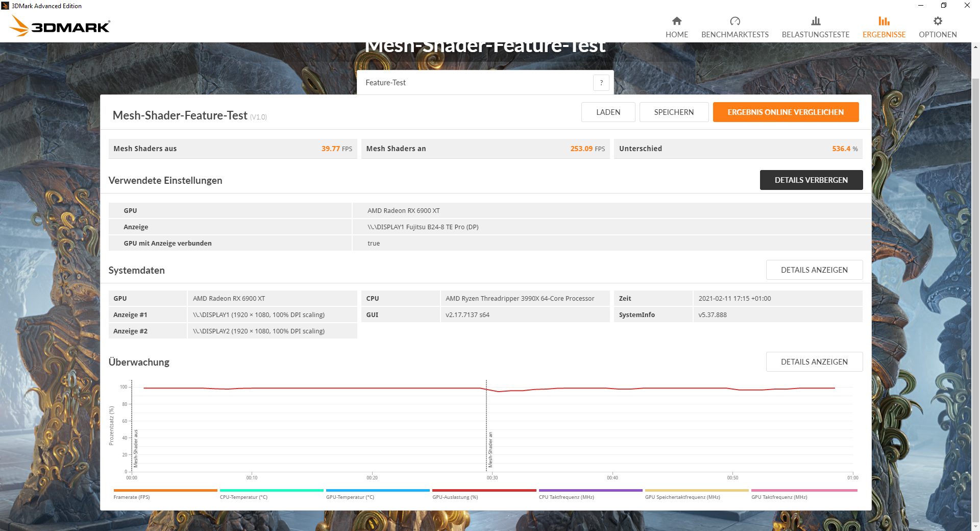Toggle GPU Taktfrequenz legend swatch
980x531 pixels.
804,491
